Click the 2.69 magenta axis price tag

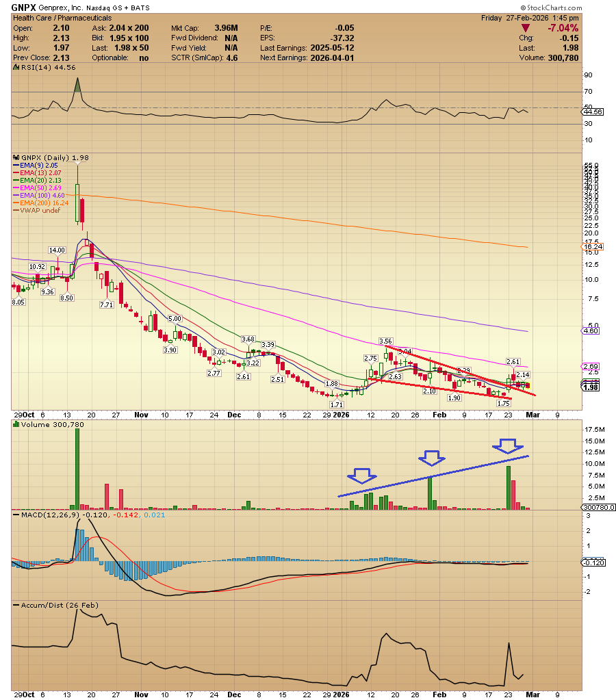(x=591, y=367)
